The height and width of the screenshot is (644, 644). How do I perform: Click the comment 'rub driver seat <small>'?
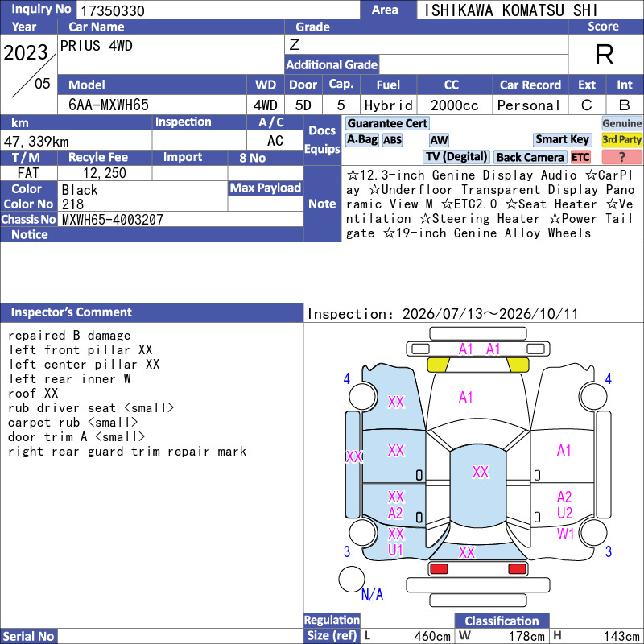[x=91, y=408]
